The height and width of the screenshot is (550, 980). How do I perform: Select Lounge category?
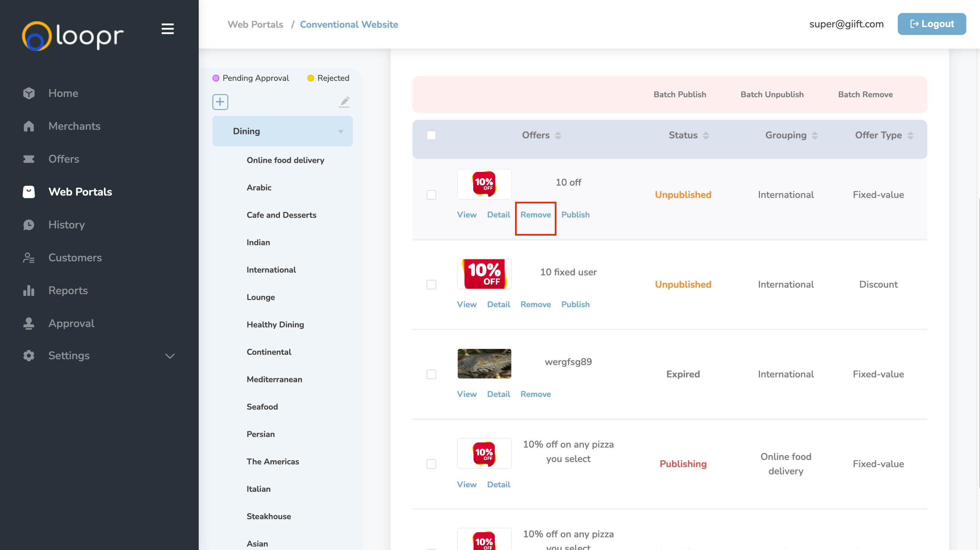[261, 297]
